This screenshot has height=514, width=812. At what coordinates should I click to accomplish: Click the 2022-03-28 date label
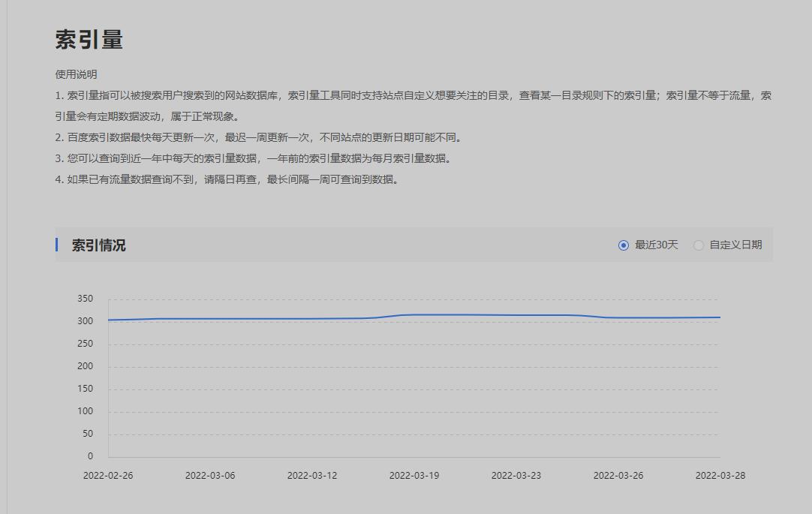(720, 475)
